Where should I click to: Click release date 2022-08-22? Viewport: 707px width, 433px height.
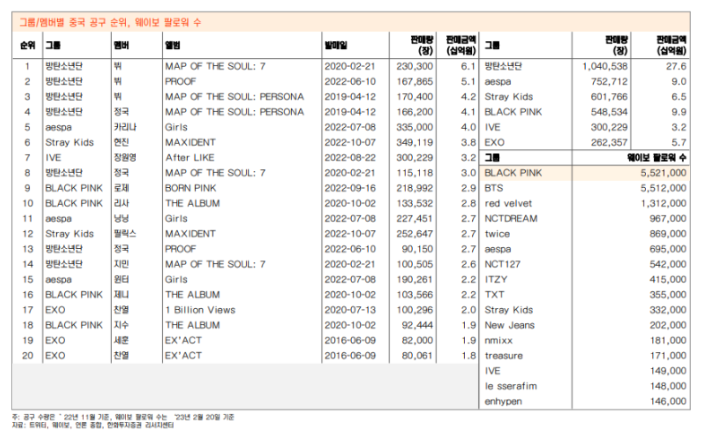tap(350, 158)
